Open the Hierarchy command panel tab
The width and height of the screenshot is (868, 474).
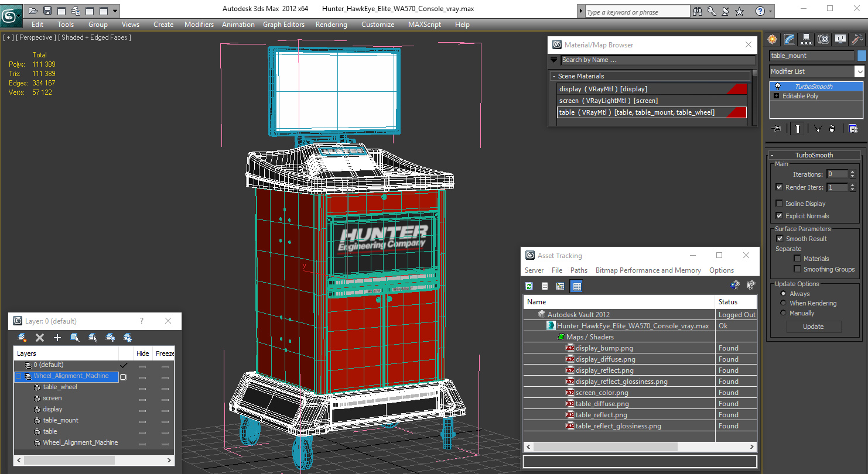click(807, 39)
